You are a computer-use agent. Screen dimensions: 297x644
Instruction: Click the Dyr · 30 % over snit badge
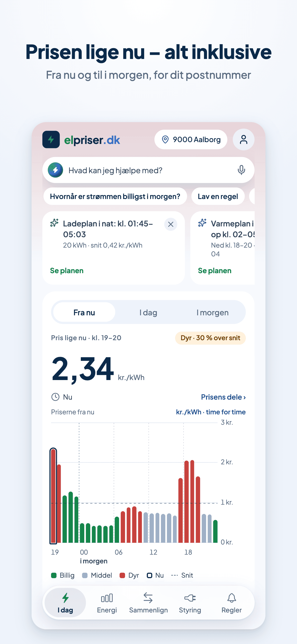pyautogui.click(x=210, y=338)
